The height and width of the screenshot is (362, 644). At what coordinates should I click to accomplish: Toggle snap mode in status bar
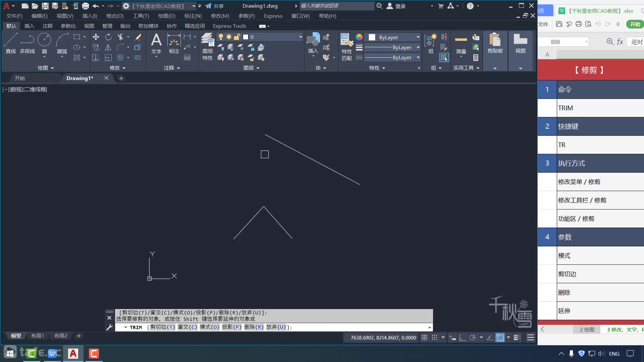435,338
